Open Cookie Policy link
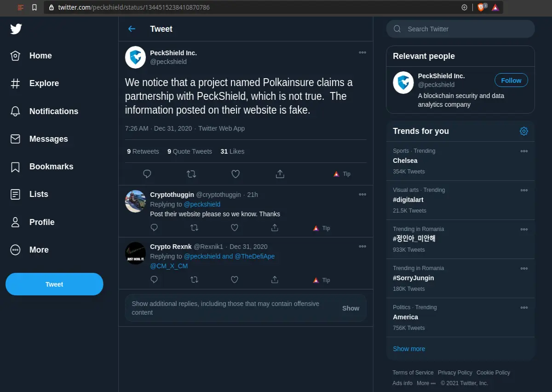 493,373
